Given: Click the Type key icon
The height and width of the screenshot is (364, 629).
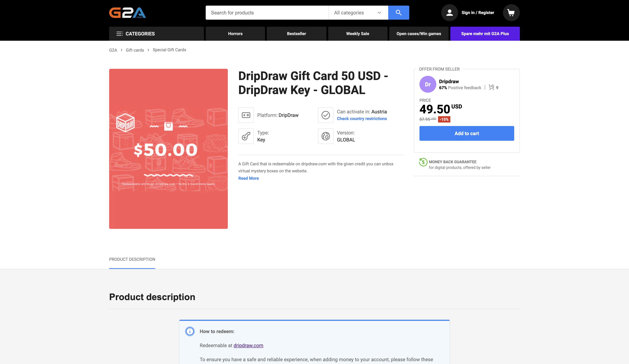Looking at the screenshot, I should [x=246, y=136].
